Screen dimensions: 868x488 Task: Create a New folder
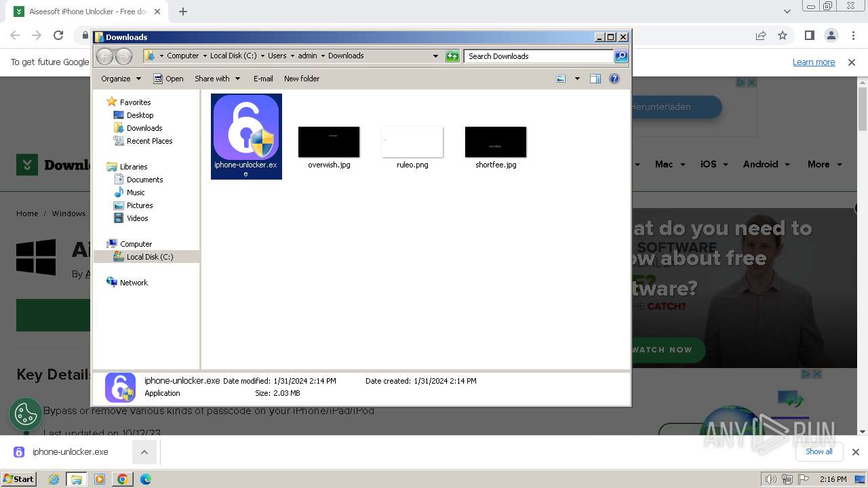pyautogui.click(x=302, y=79)
